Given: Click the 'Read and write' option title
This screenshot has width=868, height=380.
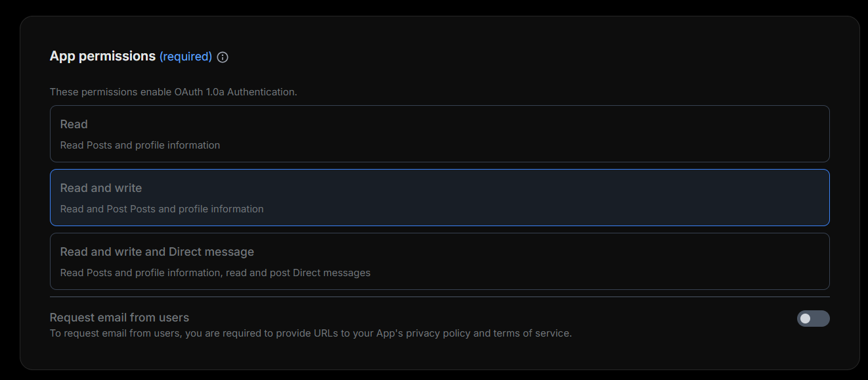Looking at the screenshot, I should 101,188.
